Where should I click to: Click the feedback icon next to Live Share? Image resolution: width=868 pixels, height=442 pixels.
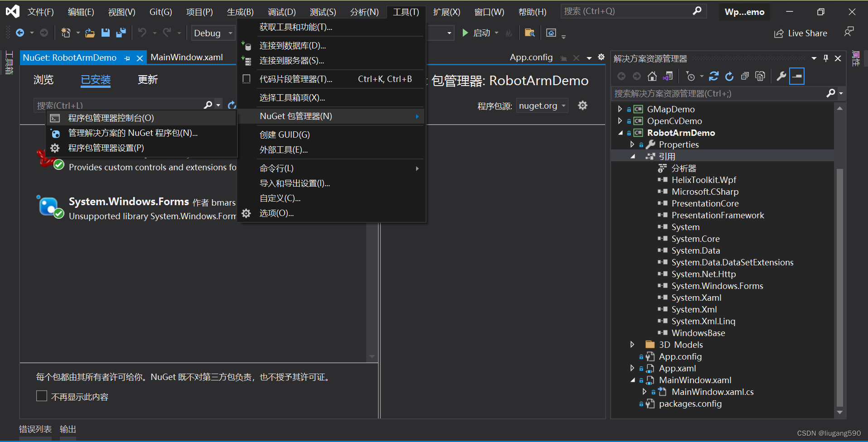pos(849,32)
